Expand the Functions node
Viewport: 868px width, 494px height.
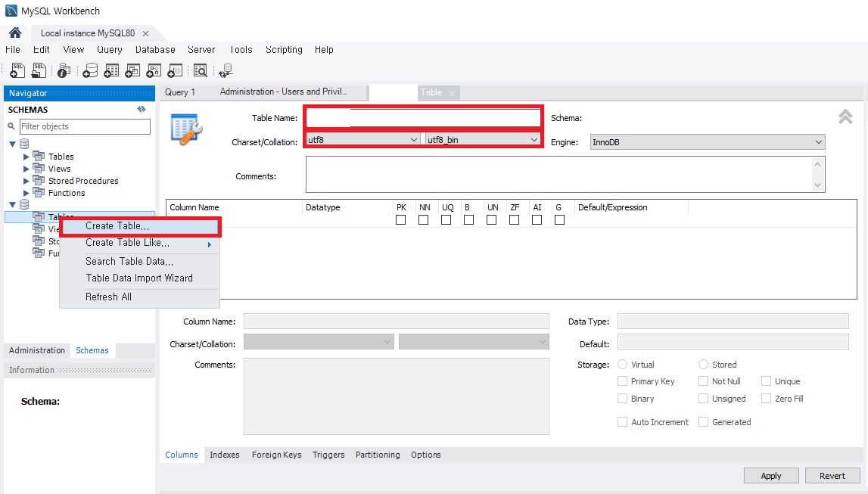(26, 193)
